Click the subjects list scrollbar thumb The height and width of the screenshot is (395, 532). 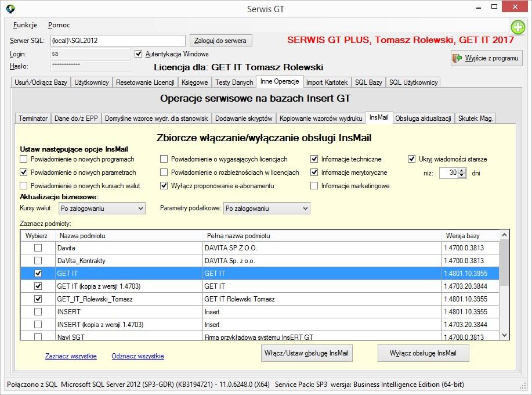pyautogui.click(x=504, y=263)
